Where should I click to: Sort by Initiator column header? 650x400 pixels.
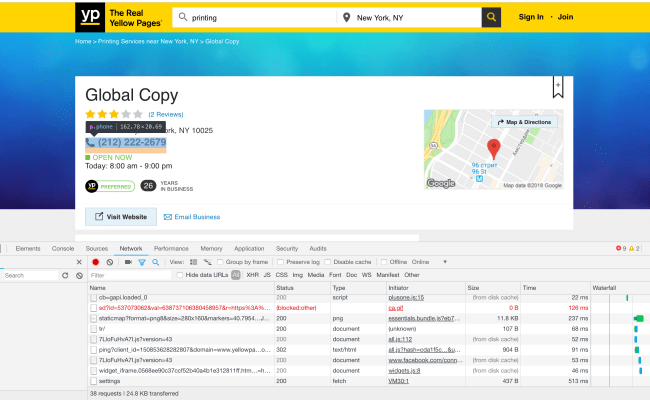point(426,288)
